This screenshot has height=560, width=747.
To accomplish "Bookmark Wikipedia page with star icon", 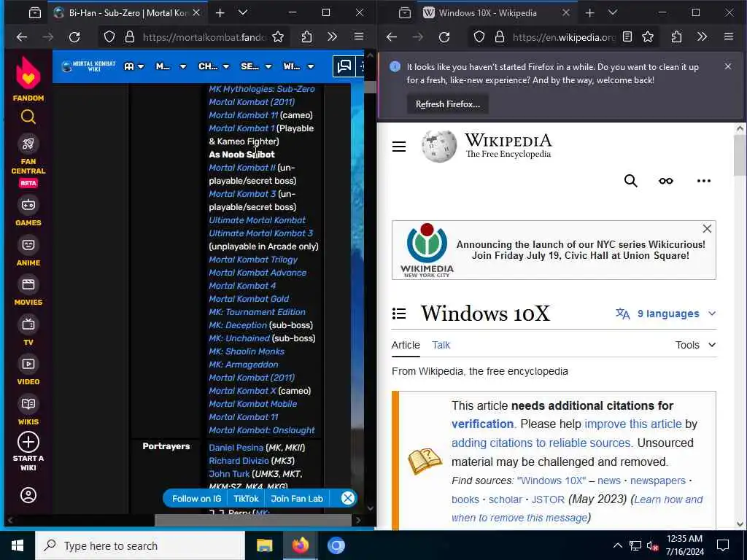I will point(648,36).
